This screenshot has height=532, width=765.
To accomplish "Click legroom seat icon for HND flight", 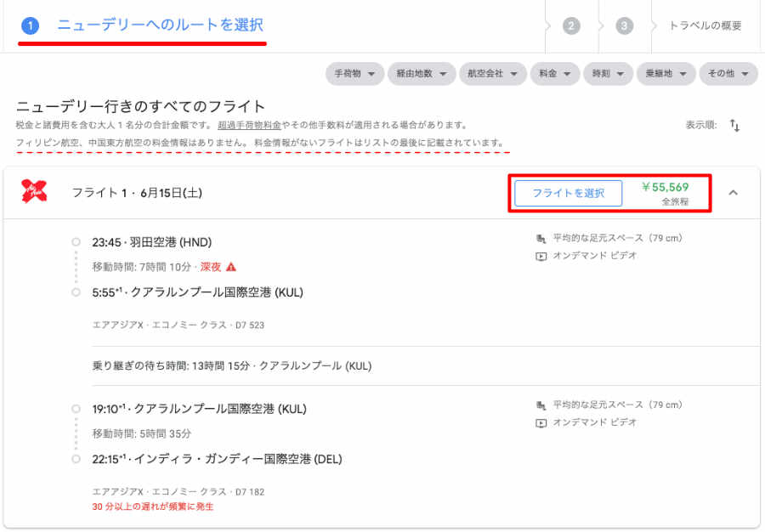I will point(541,239).
